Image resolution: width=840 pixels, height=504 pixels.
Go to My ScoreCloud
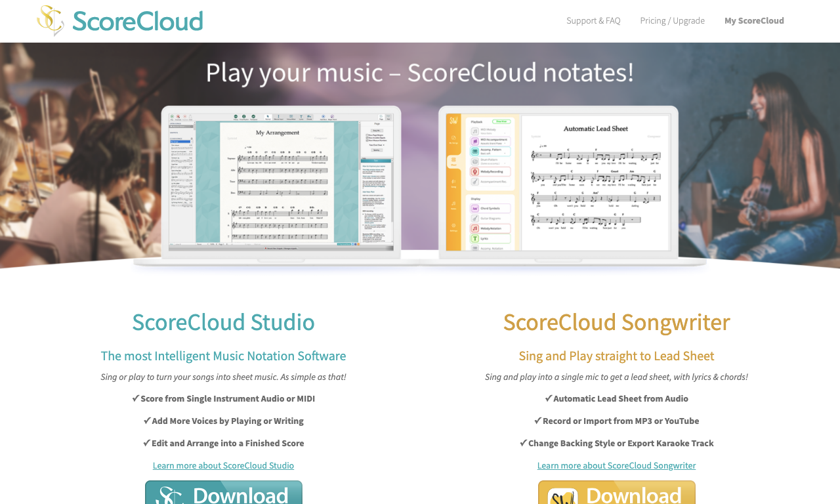pyautogui.click(x=754, y=20)
